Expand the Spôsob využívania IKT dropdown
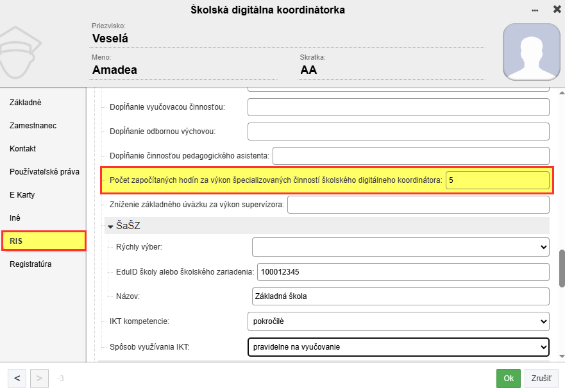 (398, 347)
